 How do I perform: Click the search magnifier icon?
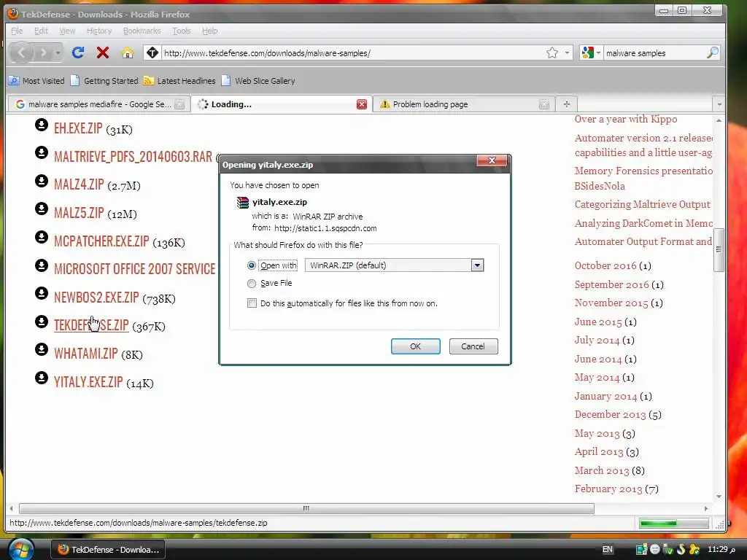pos(712,52)
